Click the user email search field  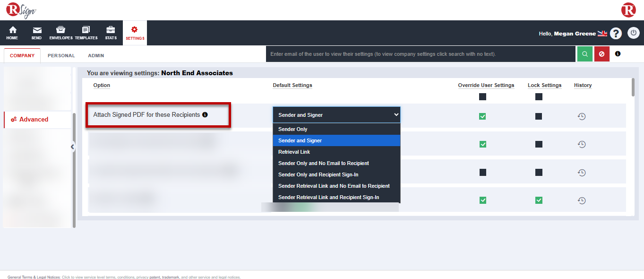pos(421,54)
